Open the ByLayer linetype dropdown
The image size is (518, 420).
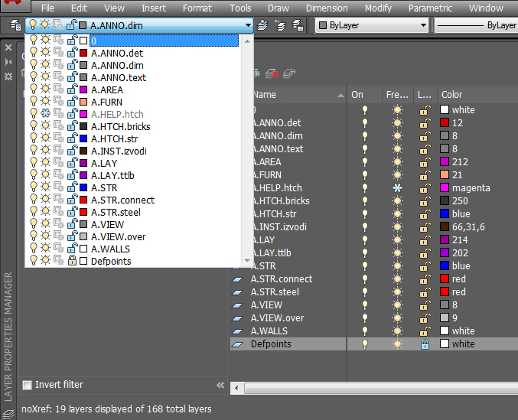(477, 25)
